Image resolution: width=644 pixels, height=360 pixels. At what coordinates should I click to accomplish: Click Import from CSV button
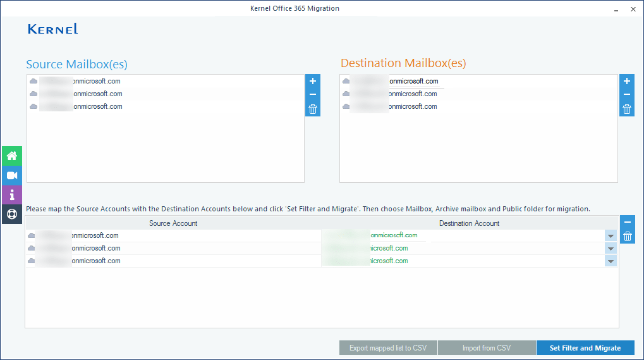tap(487, 348)
